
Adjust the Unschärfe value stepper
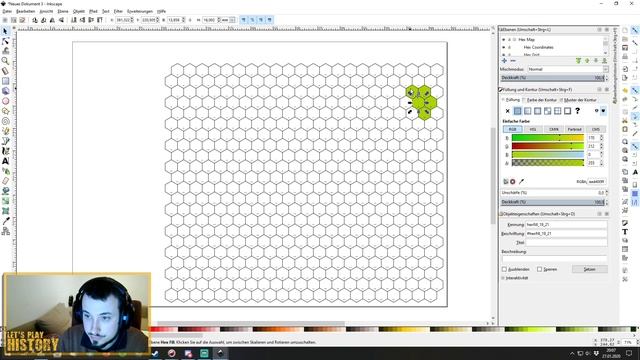tap(607, 193)
